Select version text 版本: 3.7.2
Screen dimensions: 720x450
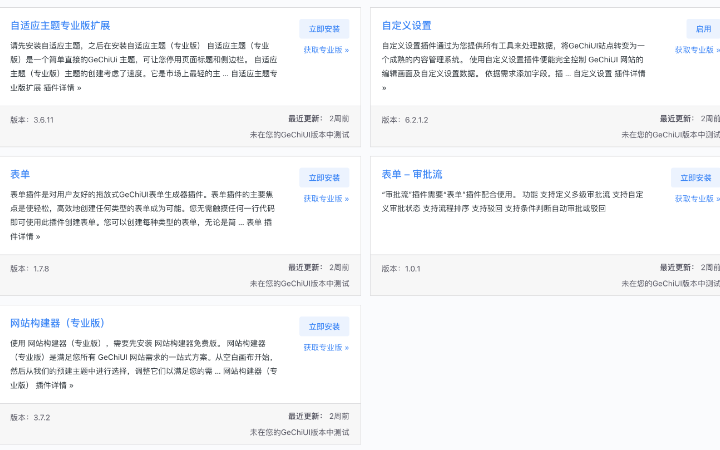[x=30, y=417]
